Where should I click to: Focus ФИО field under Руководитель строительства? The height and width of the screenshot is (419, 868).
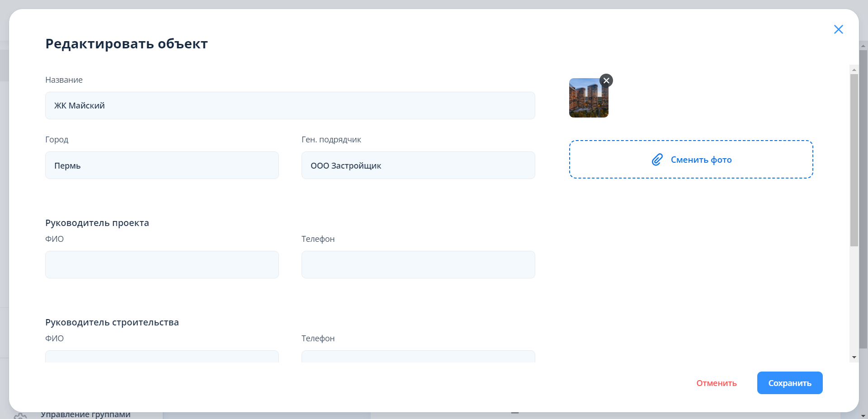(162, 357)
